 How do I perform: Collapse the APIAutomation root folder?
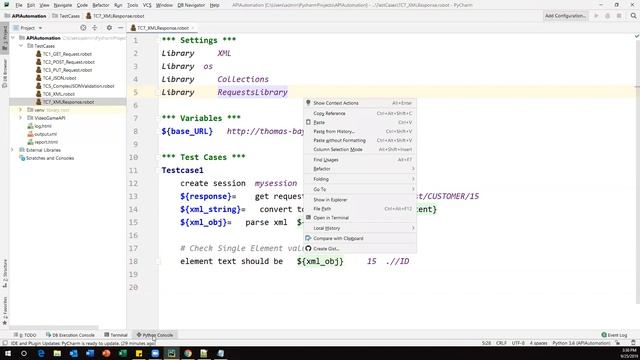[13, 38]
